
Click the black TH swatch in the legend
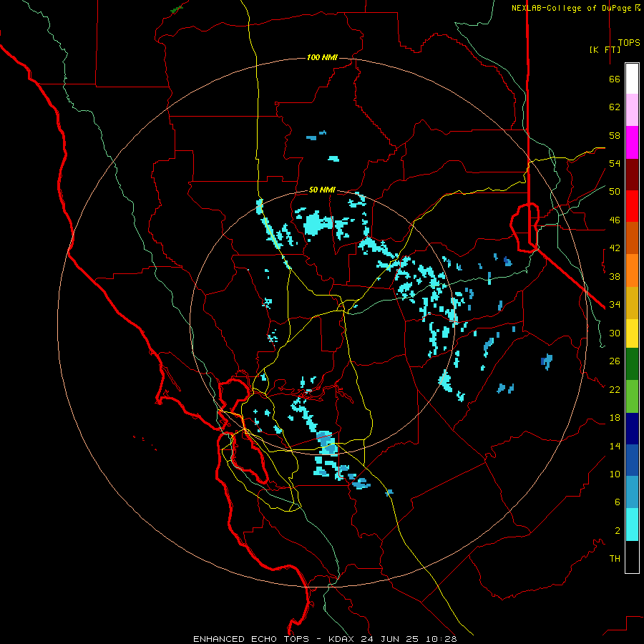point(632,557)
